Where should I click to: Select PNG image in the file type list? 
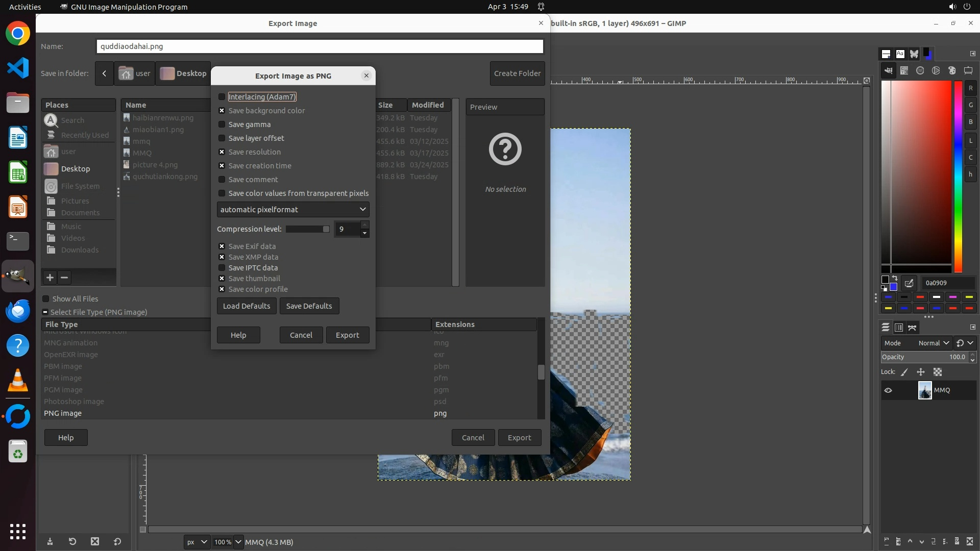point(63,413)
